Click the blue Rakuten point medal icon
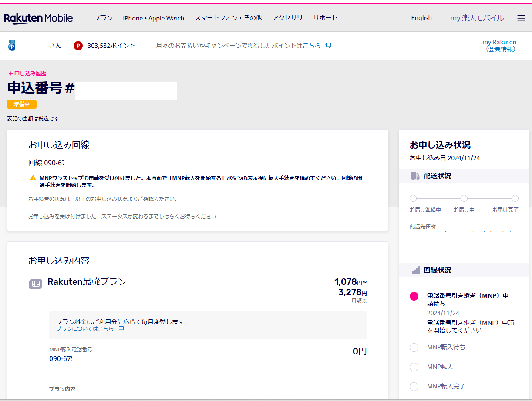532x401 pixels. 12,45
